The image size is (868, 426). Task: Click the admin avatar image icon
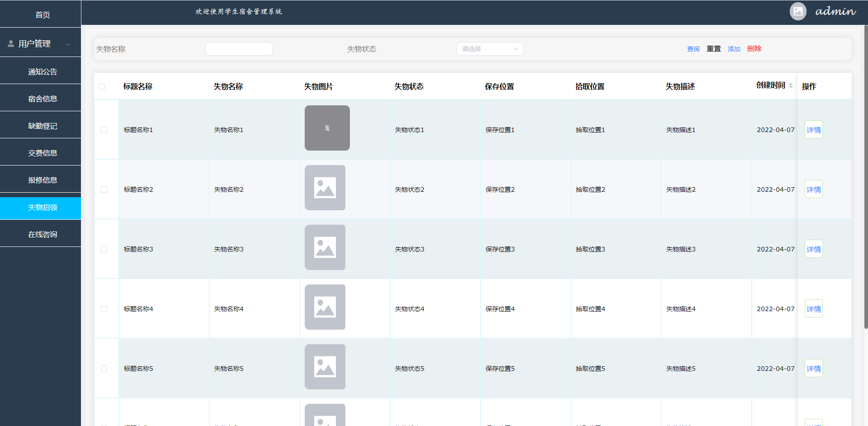click(798, 11)
